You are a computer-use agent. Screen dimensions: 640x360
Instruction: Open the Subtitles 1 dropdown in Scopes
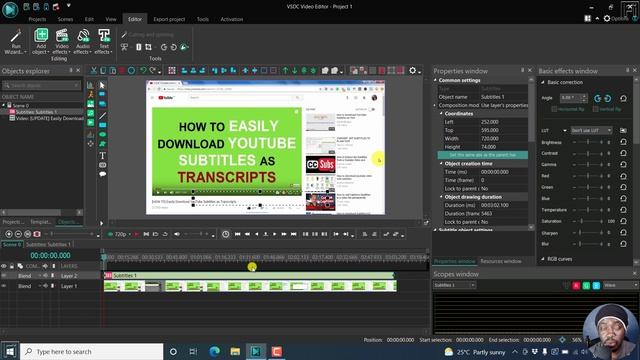coord(454,285)
